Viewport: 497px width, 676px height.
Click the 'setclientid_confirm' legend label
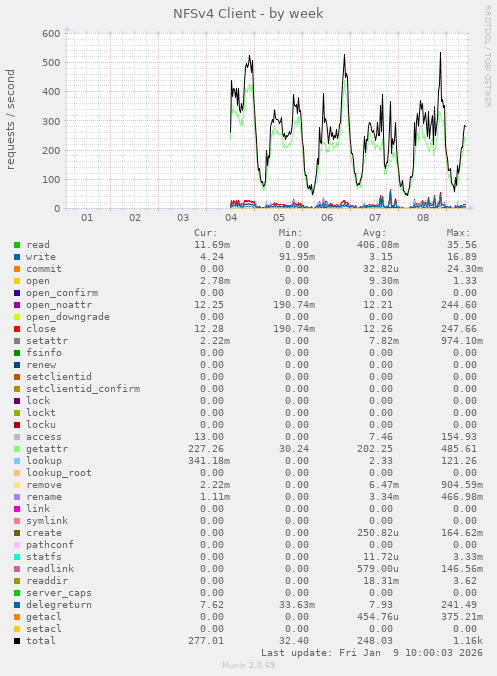[x=83, y=389]
